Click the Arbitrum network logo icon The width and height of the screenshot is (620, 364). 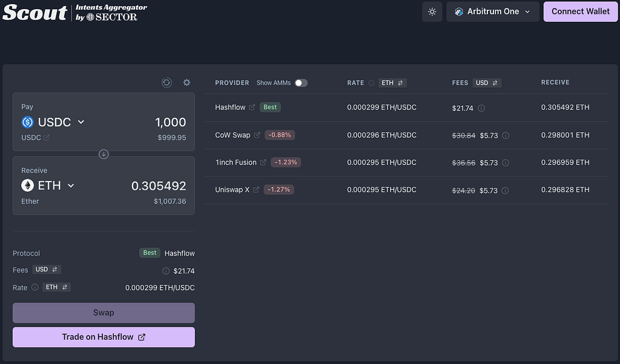click(x=459, y=12)
